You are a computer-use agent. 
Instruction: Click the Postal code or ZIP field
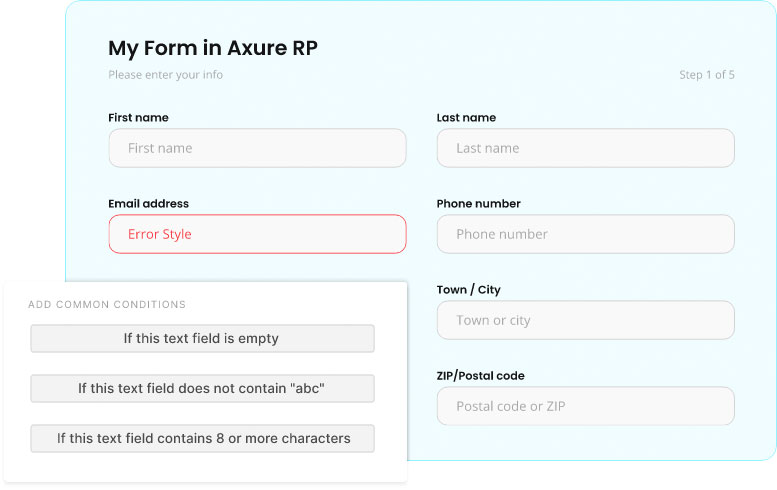point(585,406)
